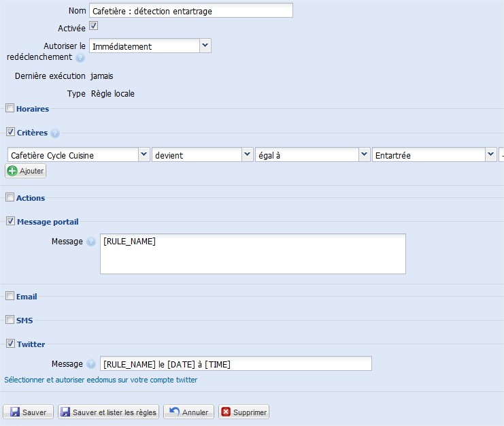Click help icon next to portal Message
Screen dimensions: 504x426
(91, 242)
